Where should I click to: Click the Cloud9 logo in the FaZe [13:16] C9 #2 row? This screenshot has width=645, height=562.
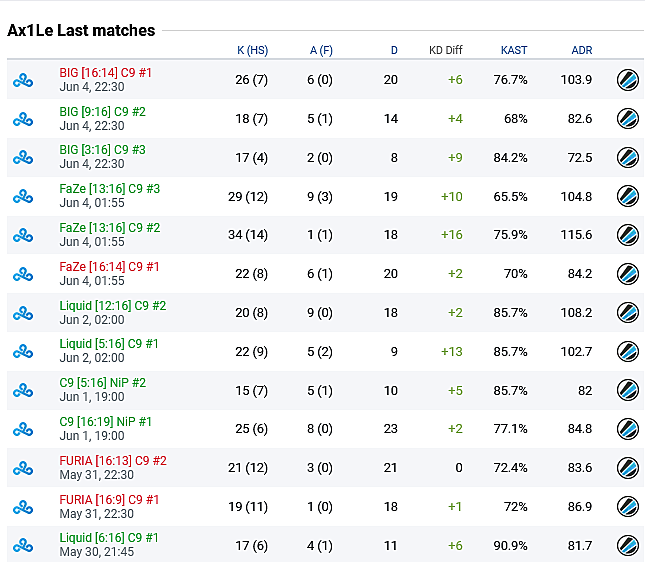pyautogui.click(x=23, y=235)
